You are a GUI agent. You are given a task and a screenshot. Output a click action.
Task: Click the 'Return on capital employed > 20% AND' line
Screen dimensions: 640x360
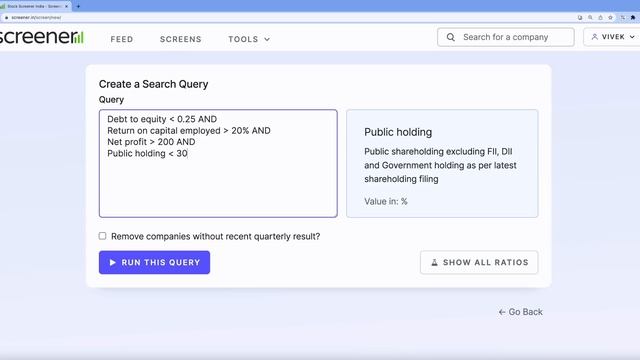click(189, 131)
